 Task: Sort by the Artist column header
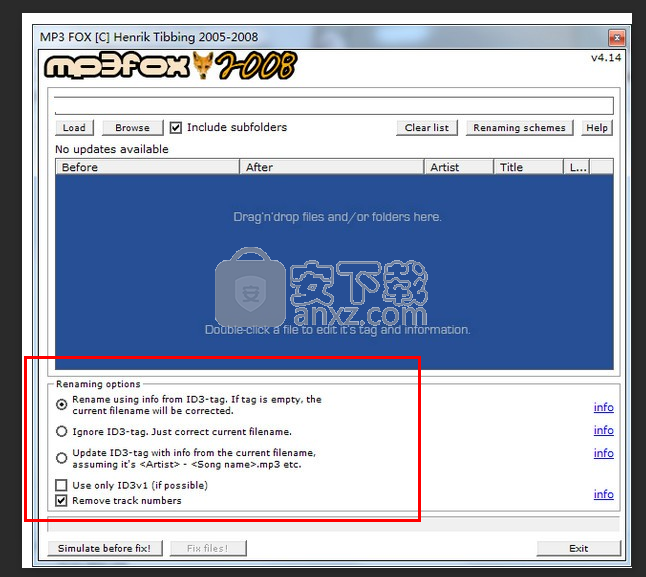click(x=459, y=167)
